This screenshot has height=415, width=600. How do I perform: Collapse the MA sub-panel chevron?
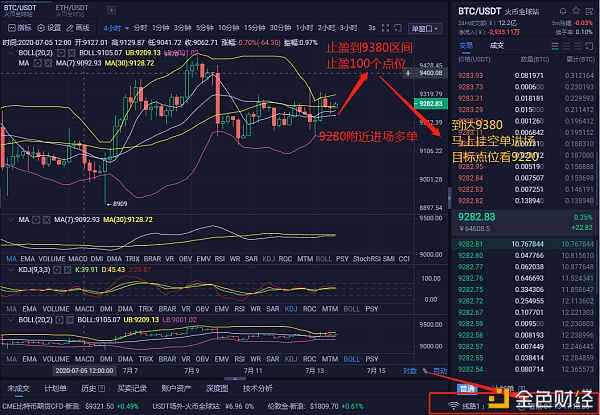[x=10, y=220]
